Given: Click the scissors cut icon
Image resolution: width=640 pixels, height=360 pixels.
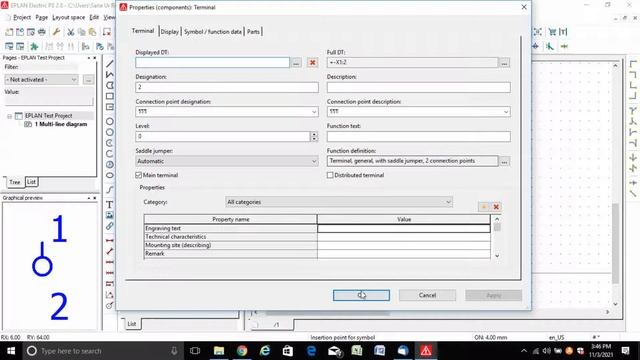Looking at the screenshot, I should click(x=71, y=32).
